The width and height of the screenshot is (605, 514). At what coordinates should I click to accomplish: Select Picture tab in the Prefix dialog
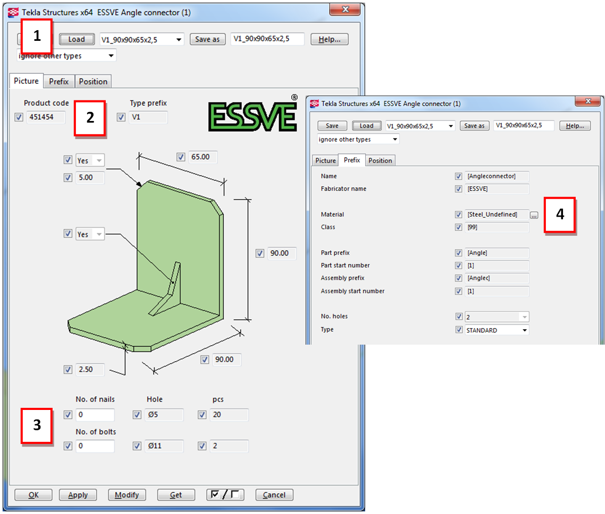(x=326, y=161)
